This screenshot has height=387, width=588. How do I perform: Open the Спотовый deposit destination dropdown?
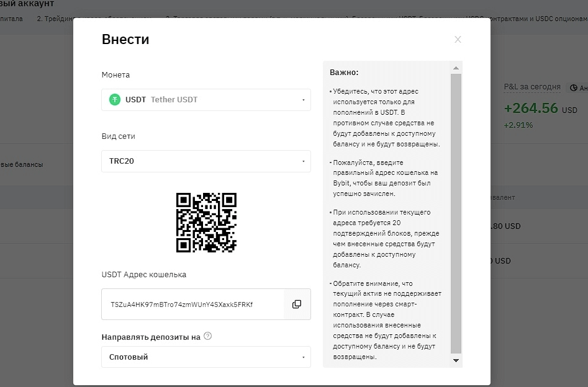(205, 357)
